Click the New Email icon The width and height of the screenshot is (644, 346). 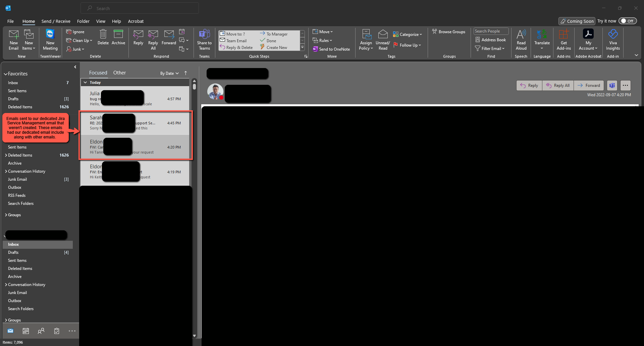(x=14, y=40)
